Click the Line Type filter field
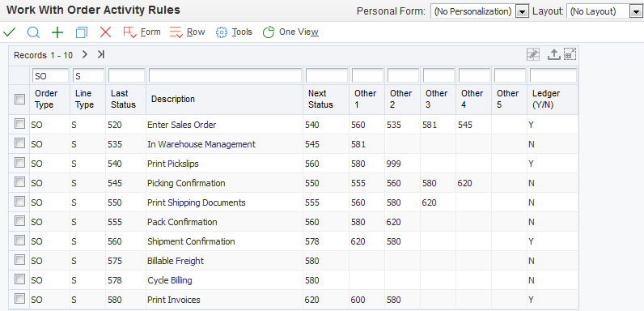644x311 pixels. coord(88,75)
